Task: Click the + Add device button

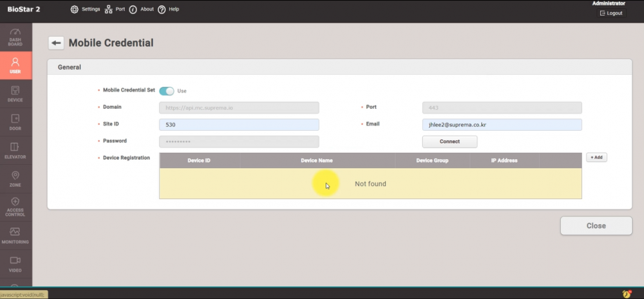Action: (596, 157)
